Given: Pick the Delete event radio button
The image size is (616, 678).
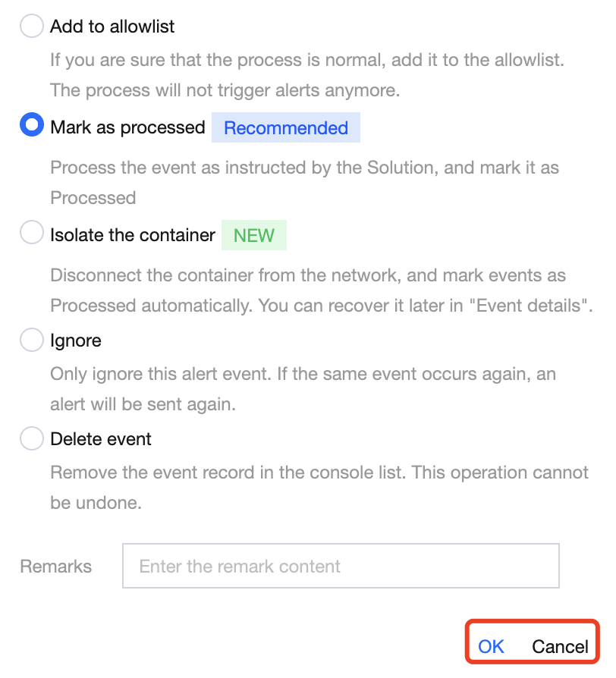Looking at the screenshot, I should [x=32, y=439].
